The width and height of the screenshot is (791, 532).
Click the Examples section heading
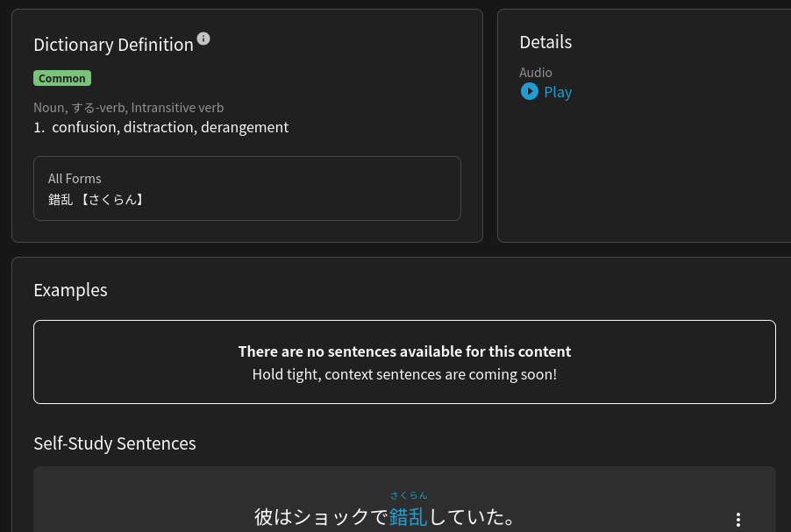[x=70, y=290]
